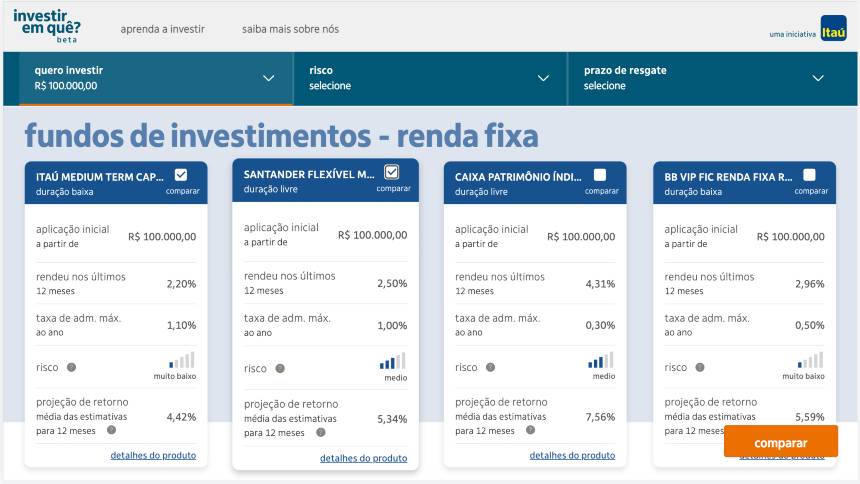Click the Itaú logo badge

833,28
